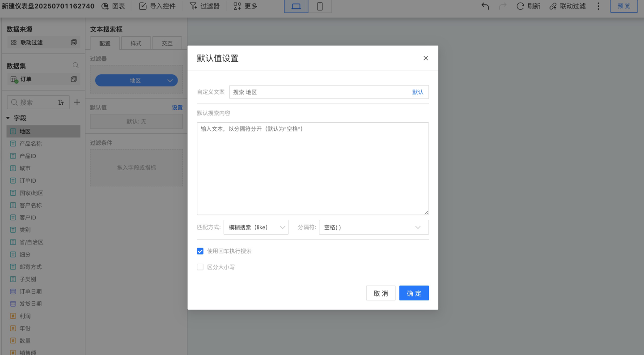The image size is (644, 355).
Task: Click the dataset search magnifier icon
Action: [76, 65]
